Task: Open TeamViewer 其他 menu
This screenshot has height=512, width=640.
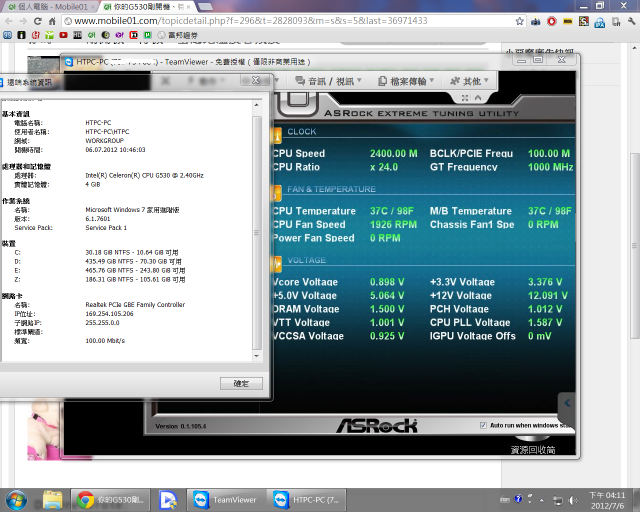Action: click(x=469, y=81)
